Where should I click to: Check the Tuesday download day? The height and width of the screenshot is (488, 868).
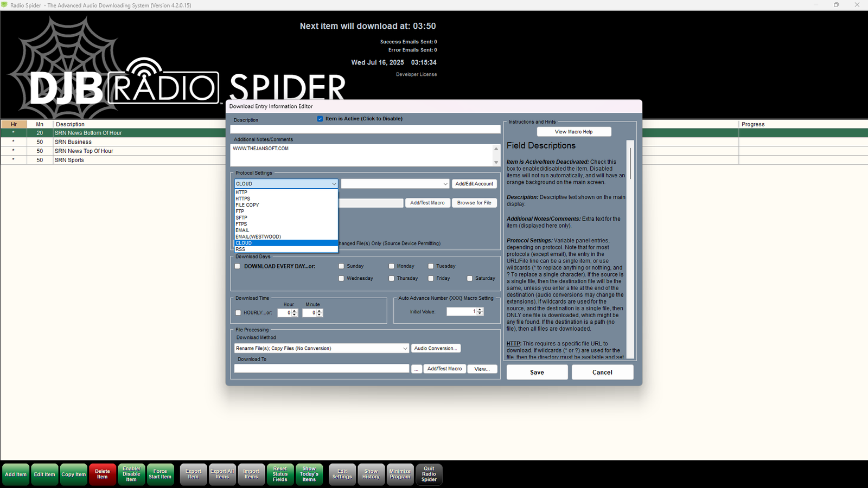click(431, 266)
